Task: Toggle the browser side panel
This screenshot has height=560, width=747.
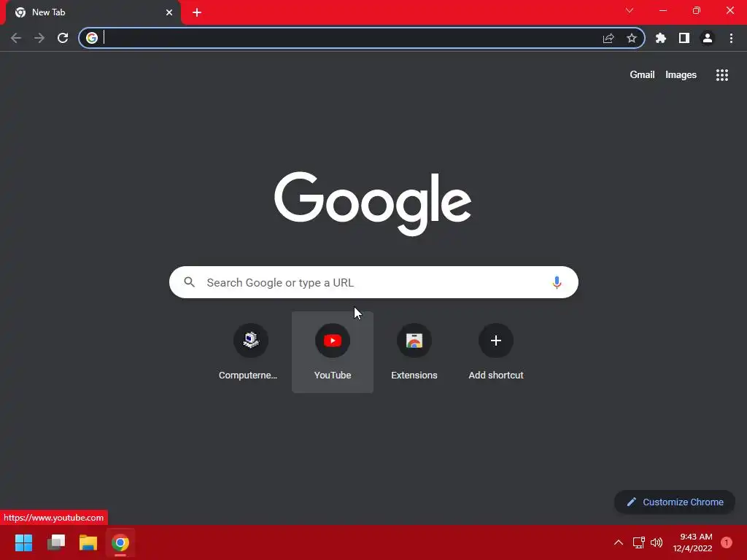Action: click(684, 38)
